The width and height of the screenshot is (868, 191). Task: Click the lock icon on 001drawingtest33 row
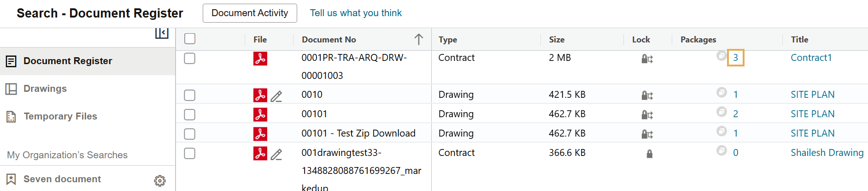[649, 154]
